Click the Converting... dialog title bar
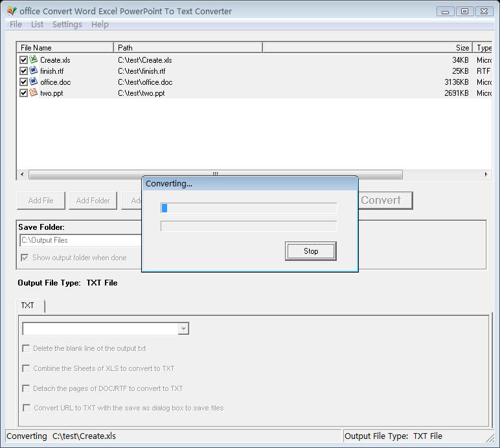 tap(250, 183)
